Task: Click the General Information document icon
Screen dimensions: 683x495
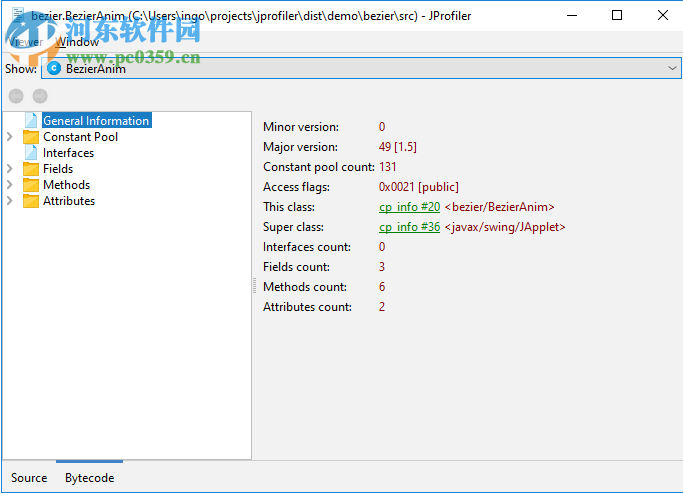Action: 31,120
